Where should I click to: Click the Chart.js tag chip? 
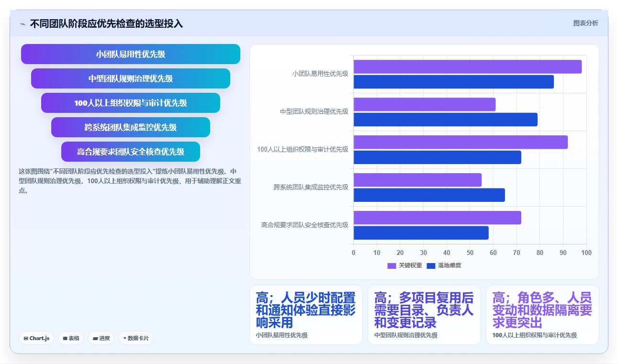37,338
